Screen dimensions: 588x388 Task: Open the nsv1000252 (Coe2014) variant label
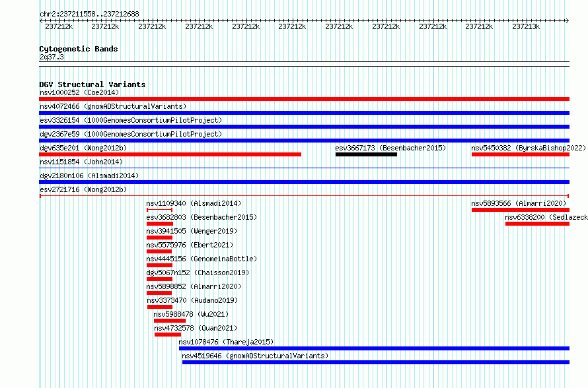(79, 92)
